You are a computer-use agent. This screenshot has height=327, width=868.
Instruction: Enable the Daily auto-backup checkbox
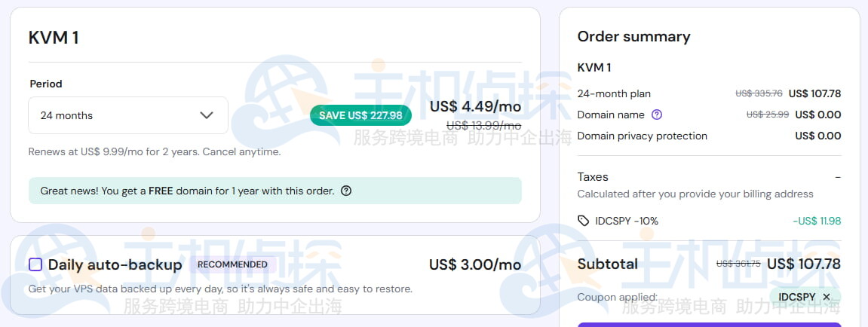click(x=35, y=264)
